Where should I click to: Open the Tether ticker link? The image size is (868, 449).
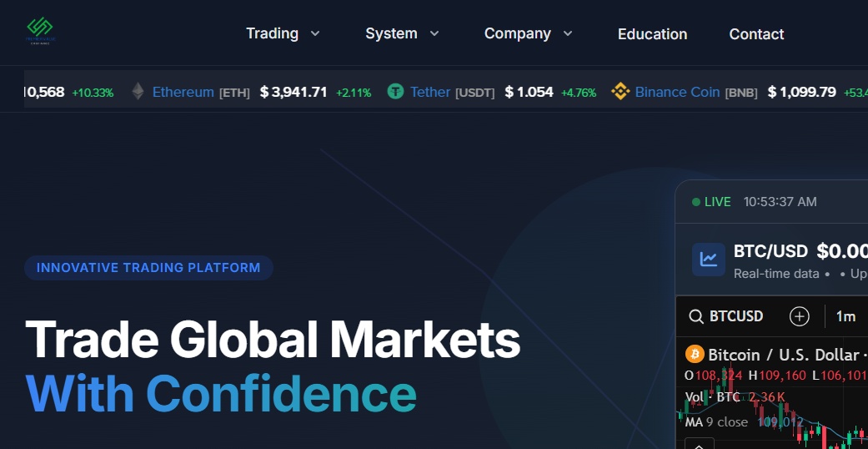click(x=430, y=92)
